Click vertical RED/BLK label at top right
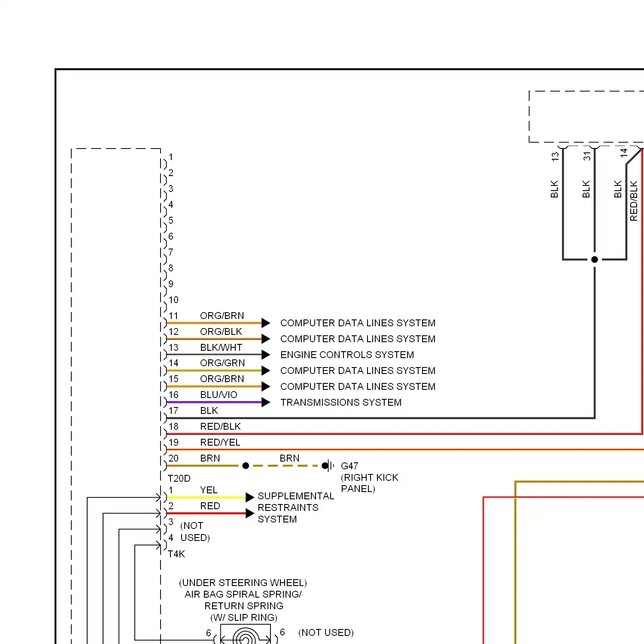This screenshot has height=644, width=644. 634,201
